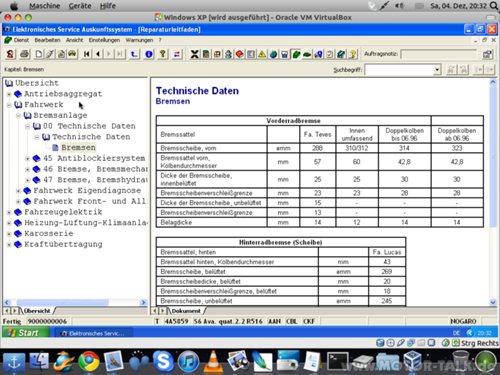Click the crossed black tools icon
The width and height of the screenshot is (500, 375).
tap(194, 54)
